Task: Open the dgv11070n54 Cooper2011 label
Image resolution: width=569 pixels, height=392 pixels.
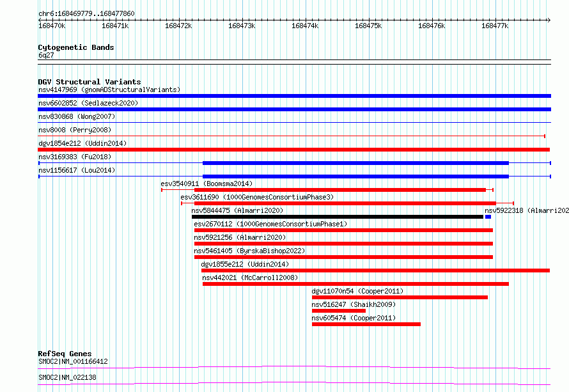Action: (x=357, y=291)
